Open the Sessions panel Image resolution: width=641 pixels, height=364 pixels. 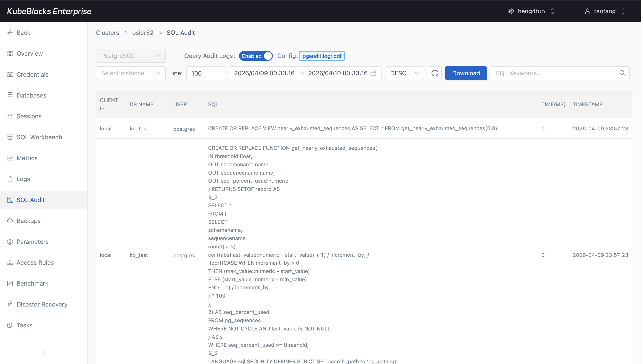point(29,116)
